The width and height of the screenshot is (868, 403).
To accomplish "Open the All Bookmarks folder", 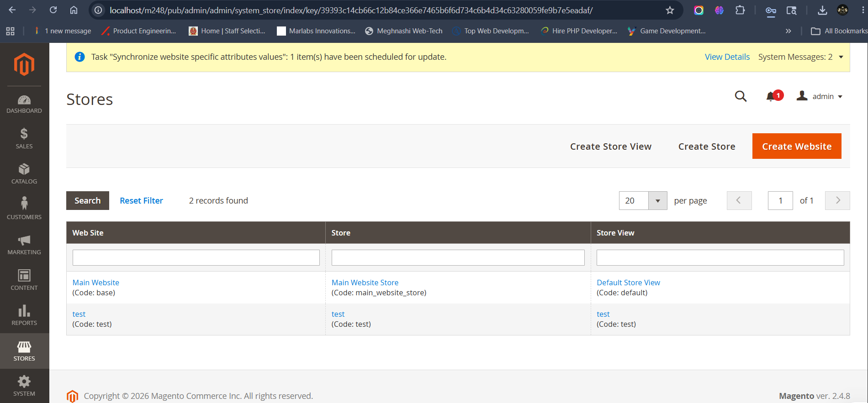I will pyautogui.click(x=839, y=31).
